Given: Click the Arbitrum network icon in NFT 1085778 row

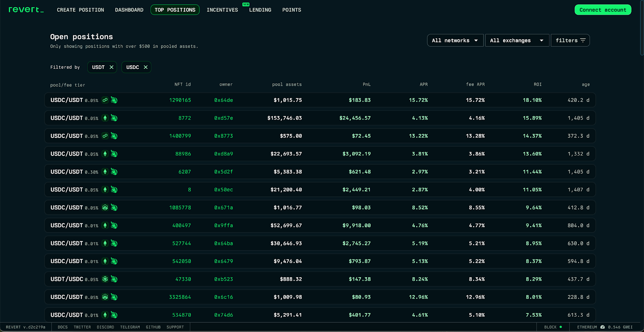Looking at the screenshot, I should (x=105, y=207).
